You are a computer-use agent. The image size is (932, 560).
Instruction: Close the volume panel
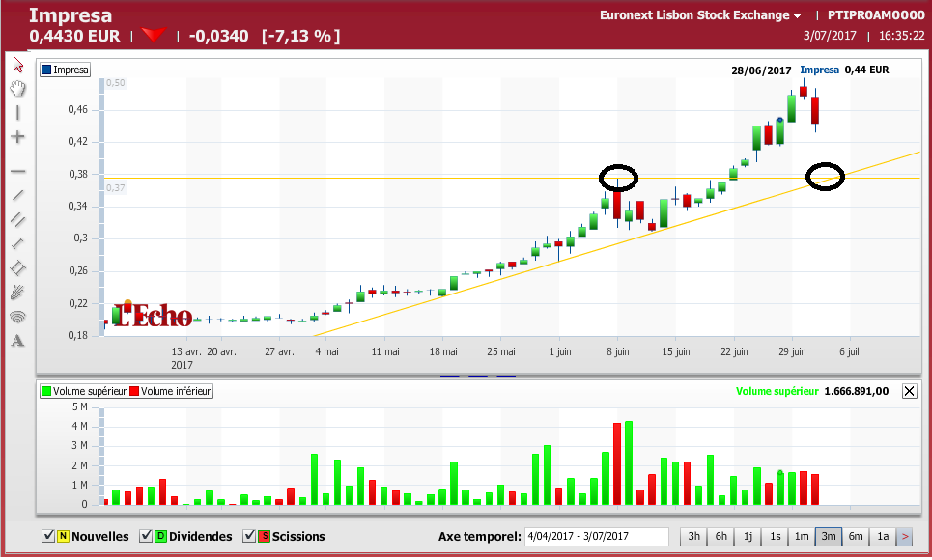click(x=910, y=391)
